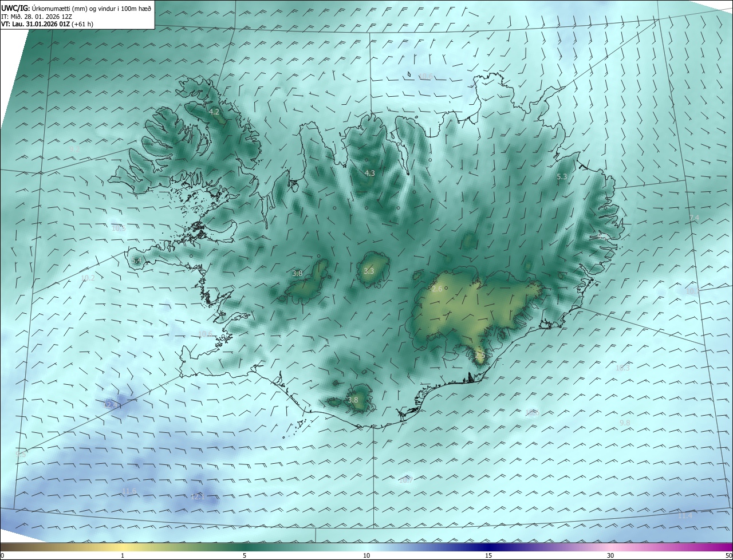Click the 11.4 value in the southeast corner
733x560 pixels.
685,516
